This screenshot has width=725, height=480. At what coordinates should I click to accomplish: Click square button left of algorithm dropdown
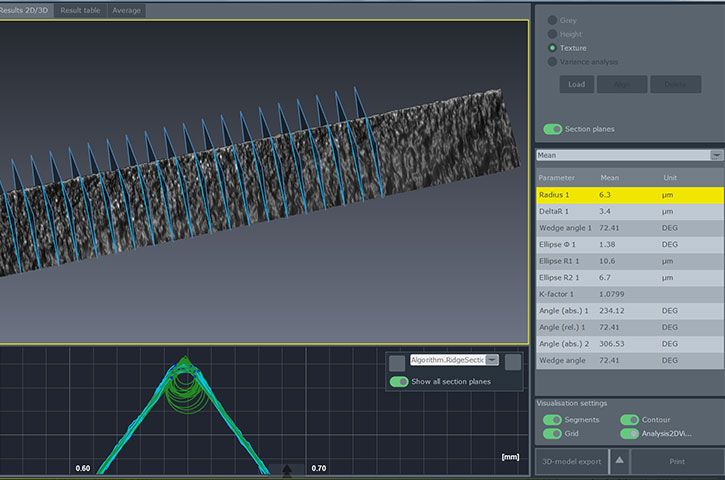click(x=397, y=362)
